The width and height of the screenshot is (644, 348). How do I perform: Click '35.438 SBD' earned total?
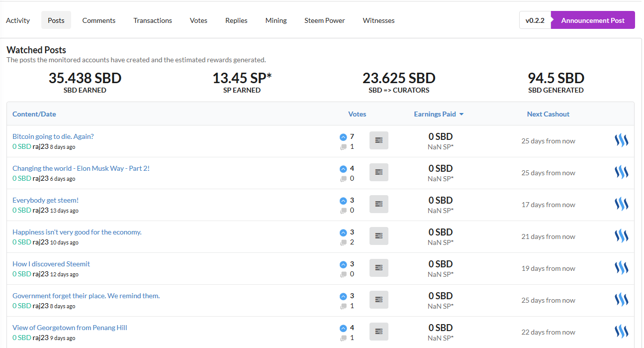coord(85,78)
